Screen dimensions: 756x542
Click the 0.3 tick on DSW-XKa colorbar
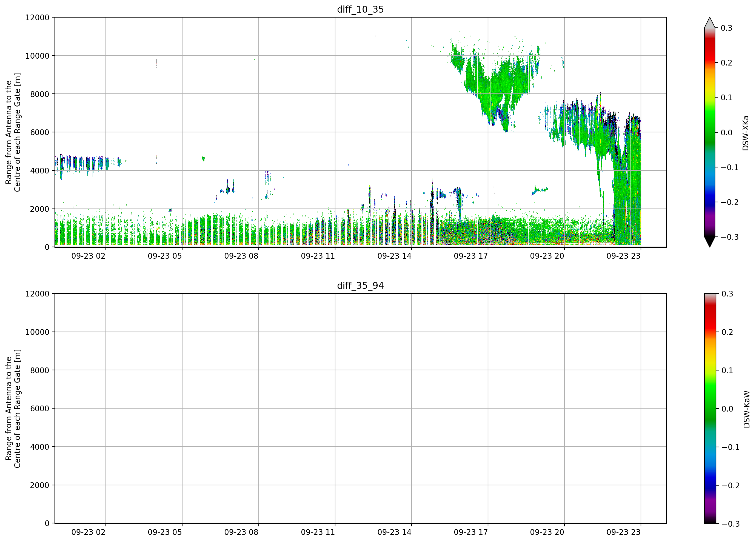click(727, 28)
